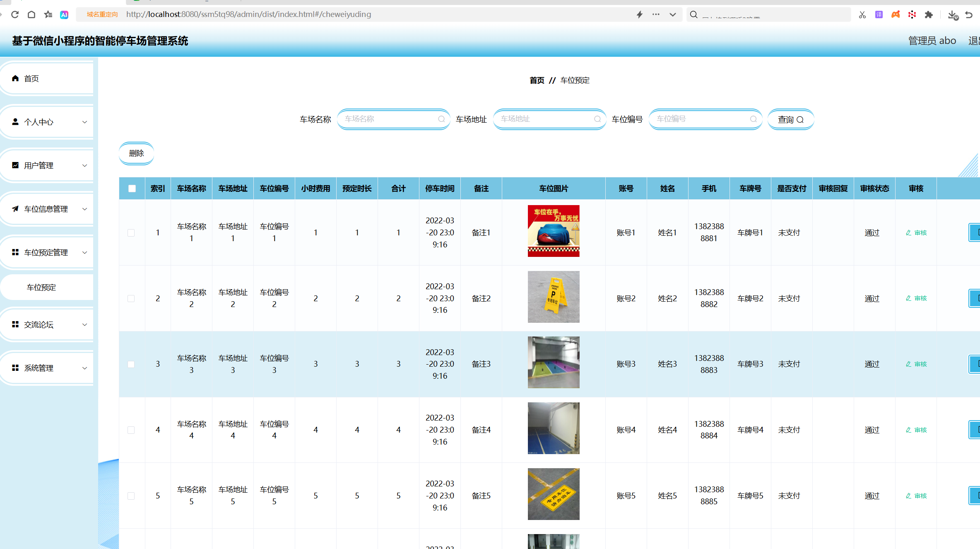Open the favorites star icon
This screenshot has width=980, height=549.
48,15
